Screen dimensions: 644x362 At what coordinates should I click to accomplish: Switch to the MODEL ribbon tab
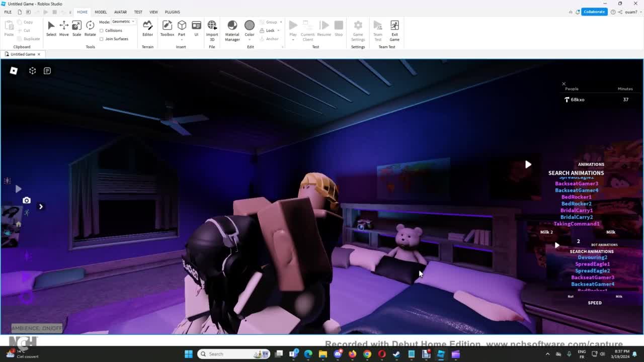pos(101,12)
